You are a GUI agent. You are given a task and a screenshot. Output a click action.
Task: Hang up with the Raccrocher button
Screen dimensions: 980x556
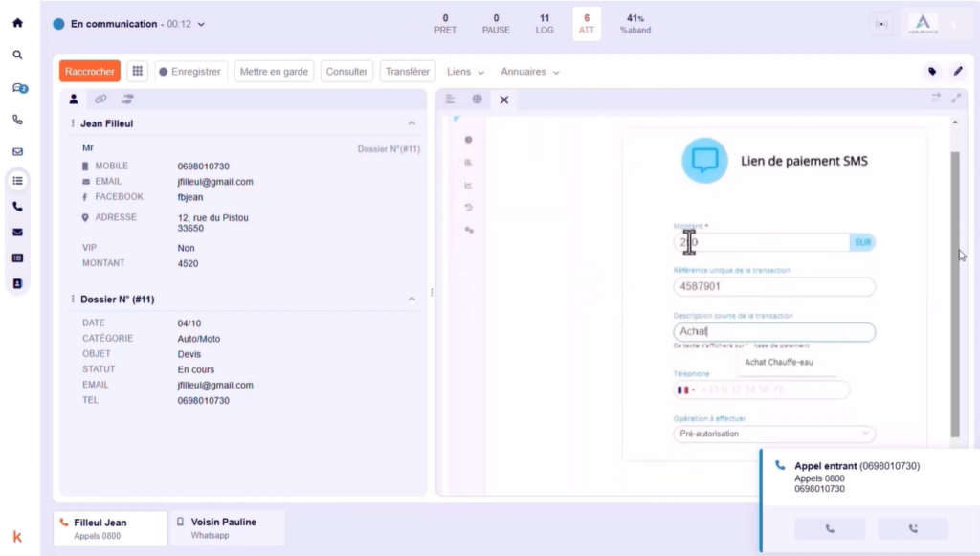[90, 72]
